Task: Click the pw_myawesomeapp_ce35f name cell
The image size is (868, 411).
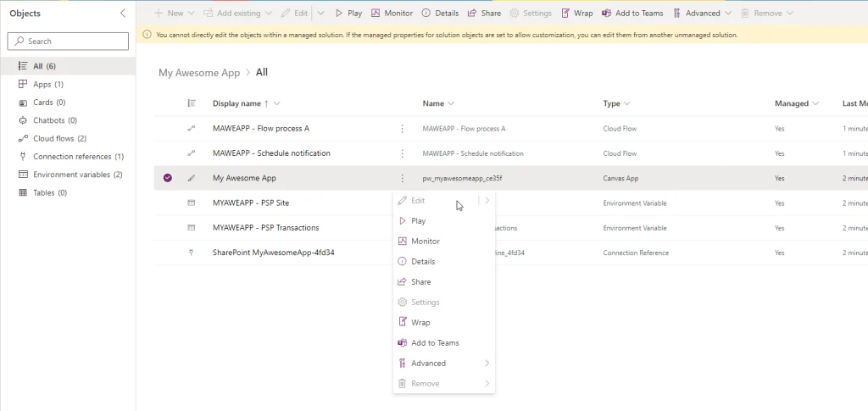Action: tap(462, 179)
